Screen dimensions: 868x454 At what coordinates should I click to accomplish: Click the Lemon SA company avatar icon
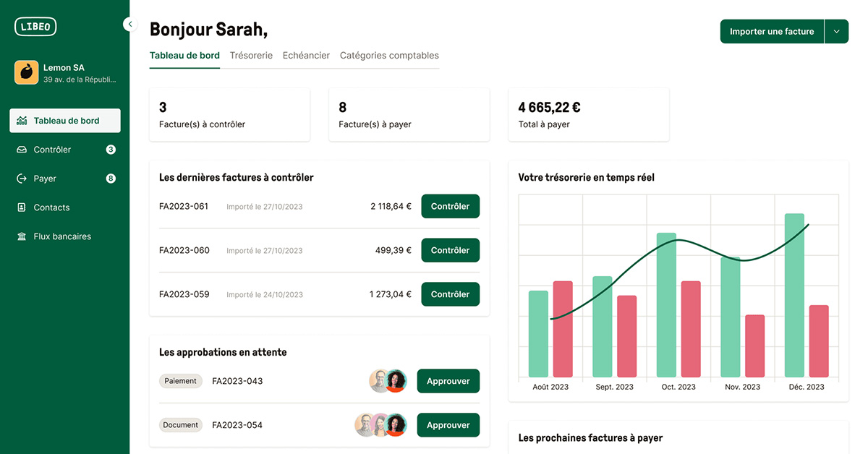point(26,72)
